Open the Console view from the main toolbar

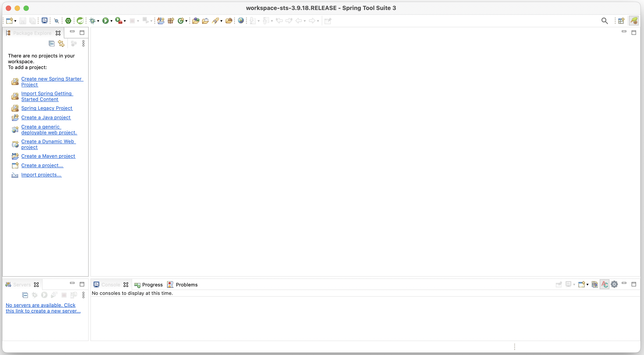coord(45,21)
